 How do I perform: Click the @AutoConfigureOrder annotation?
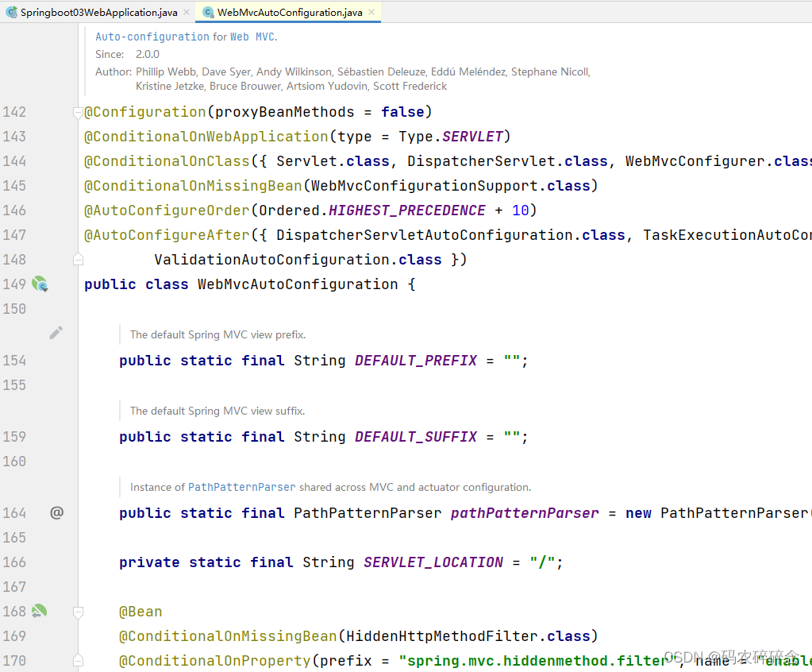(167, 210)
